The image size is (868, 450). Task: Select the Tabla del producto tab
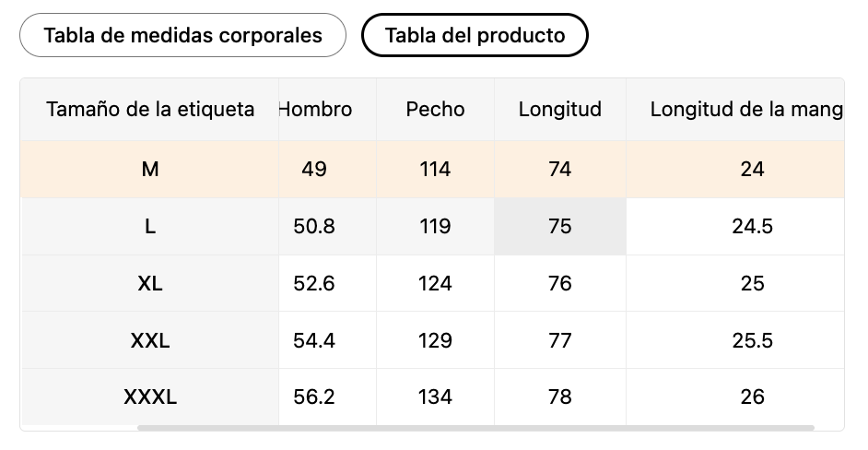[x=475, y=35]
